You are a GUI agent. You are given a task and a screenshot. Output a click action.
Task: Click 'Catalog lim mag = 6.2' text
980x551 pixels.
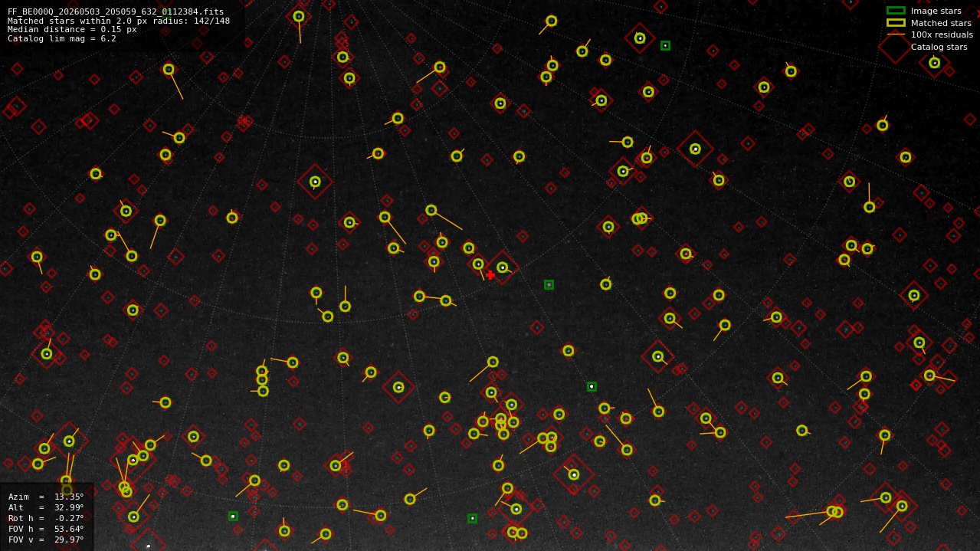click(62, 39)
